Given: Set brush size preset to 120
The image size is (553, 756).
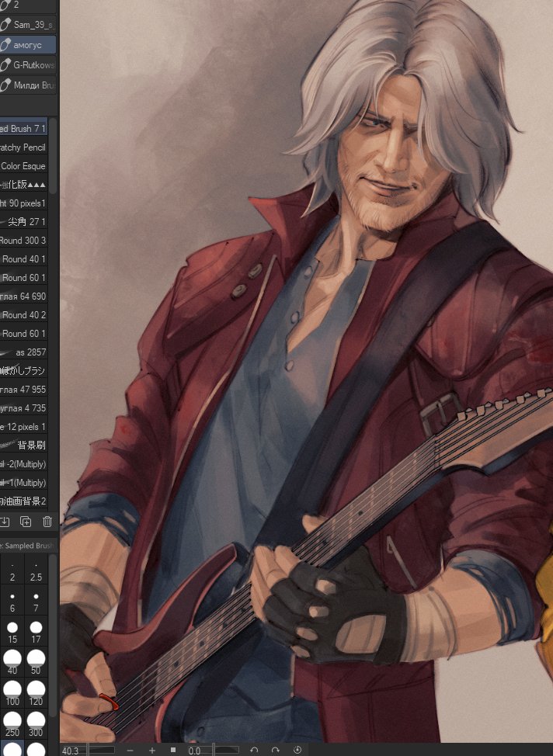Looking at the screenshot, I should pyautogui.click(x=37, y=693).
